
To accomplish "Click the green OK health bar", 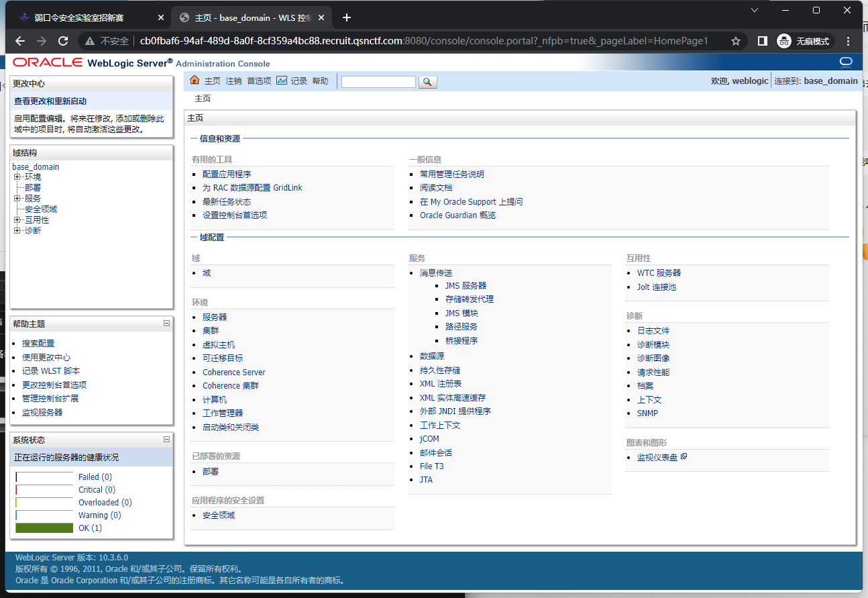I will (x=44, y=528).
